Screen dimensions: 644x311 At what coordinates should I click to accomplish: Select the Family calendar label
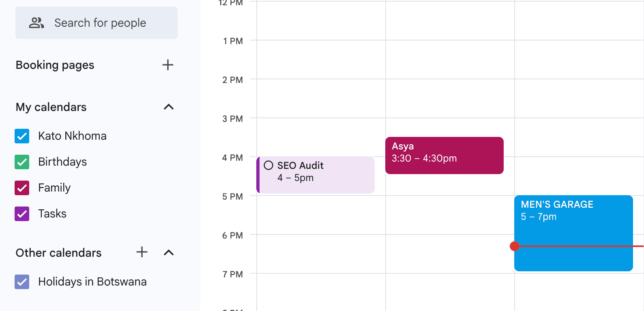click(54, 187)
